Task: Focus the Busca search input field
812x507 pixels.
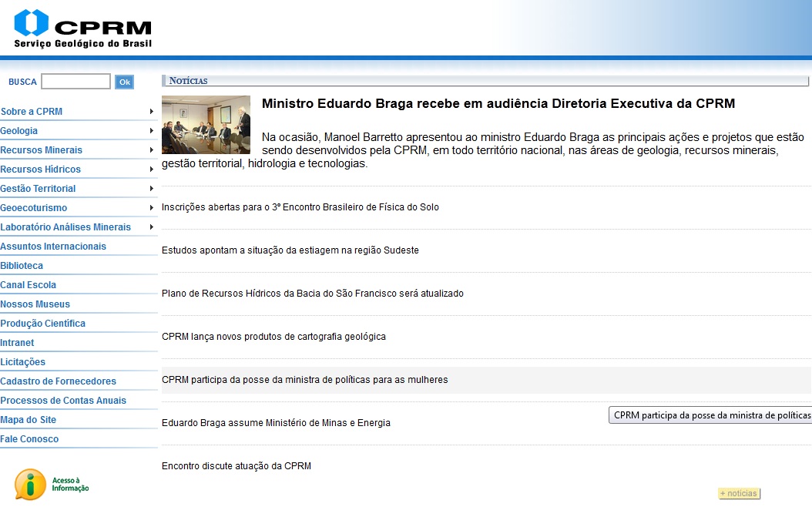Action: pyautogui.click(x=75, y=82)
